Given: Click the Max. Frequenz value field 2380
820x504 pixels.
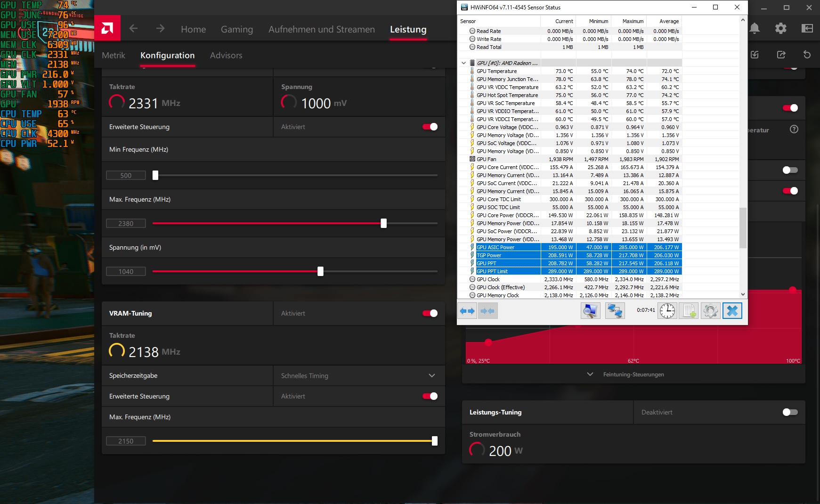Looking at the screenshot, I should coord(126,223).
